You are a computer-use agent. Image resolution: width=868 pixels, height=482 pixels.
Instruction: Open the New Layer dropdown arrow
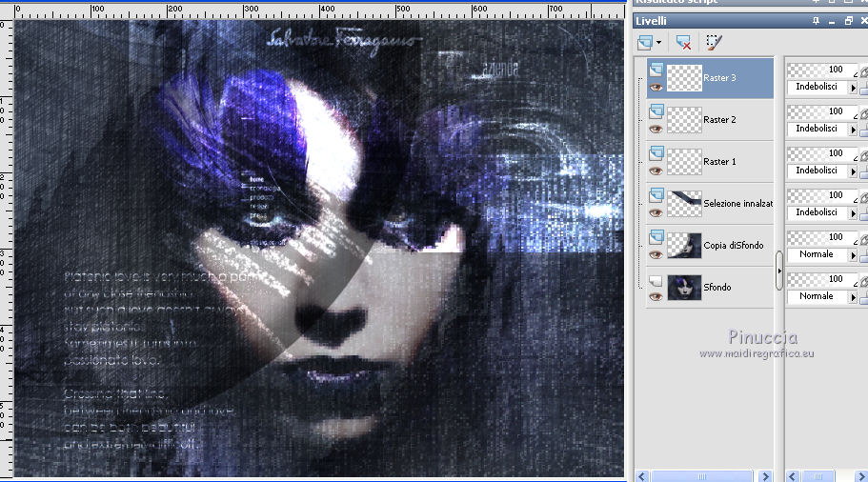[658, 43]
